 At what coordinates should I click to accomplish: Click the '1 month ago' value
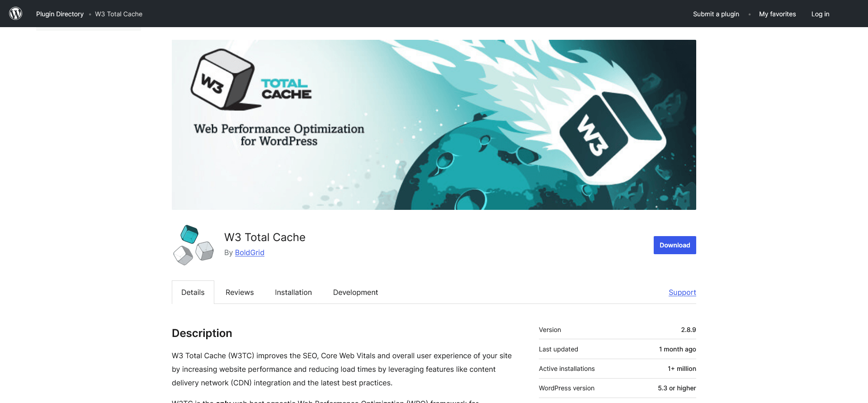tap(677, 349)
